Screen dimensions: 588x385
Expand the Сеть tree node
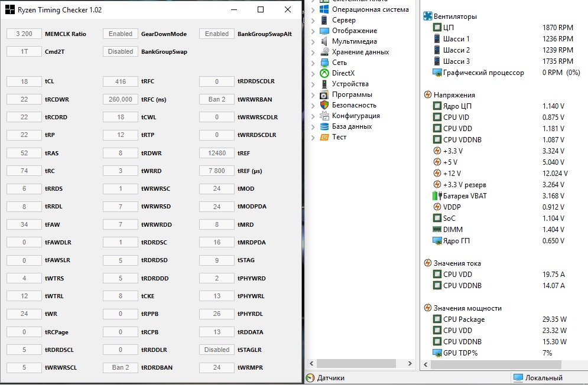point(313,63)
